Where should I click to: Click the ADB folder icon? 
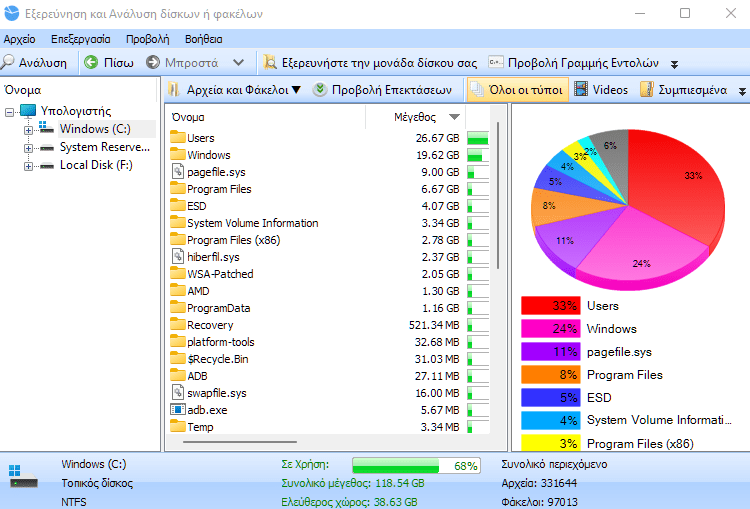[x=177, y=375]
